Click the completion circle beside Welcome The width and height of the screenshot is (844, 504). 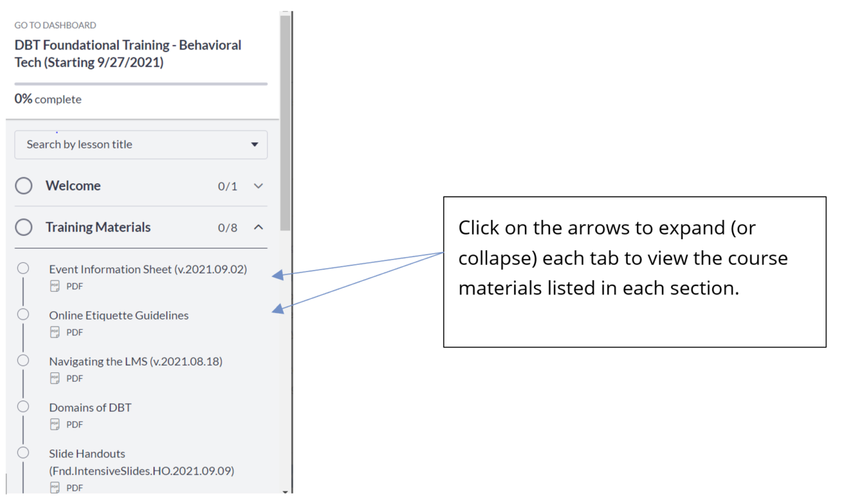click(x=24, y=186)
